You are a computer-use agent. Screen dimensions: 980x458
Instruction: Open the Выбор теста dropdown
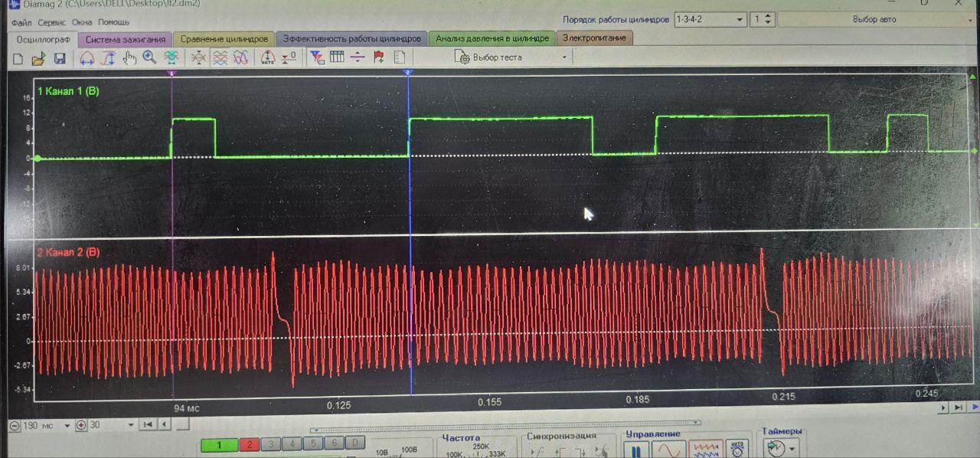(511, 57)
